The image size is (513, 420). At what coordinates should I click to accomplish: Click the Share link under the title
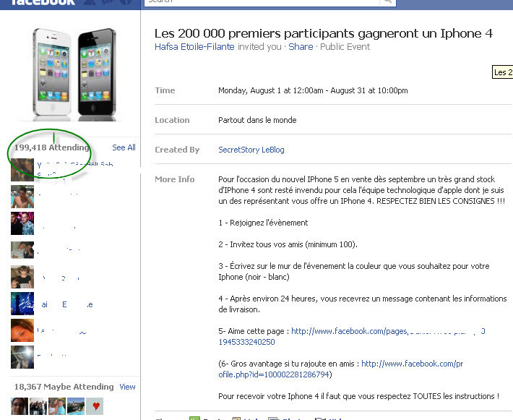pyautogui.click(x=301, y=47)
